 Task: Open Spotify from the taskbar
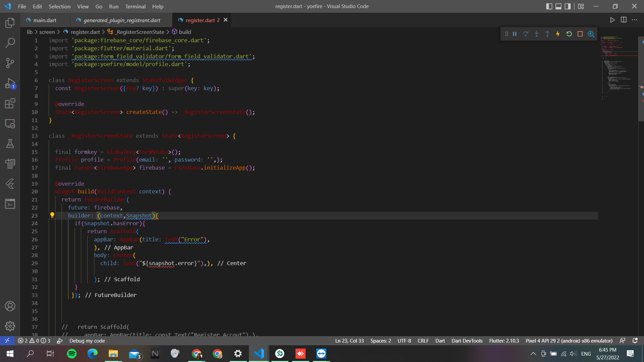[x=72, y=354]
